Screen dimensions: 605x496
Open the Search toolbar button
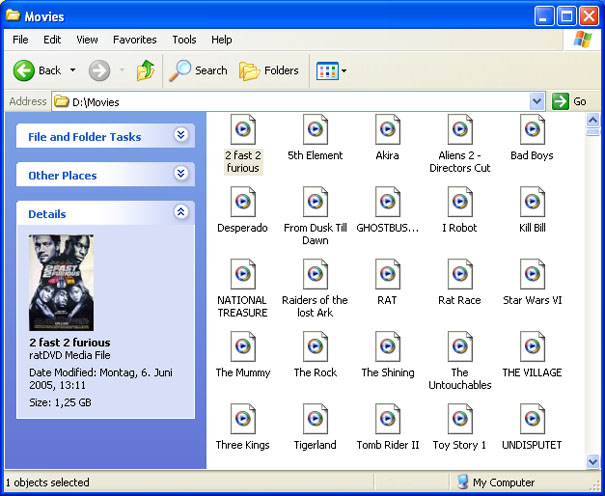198,70
